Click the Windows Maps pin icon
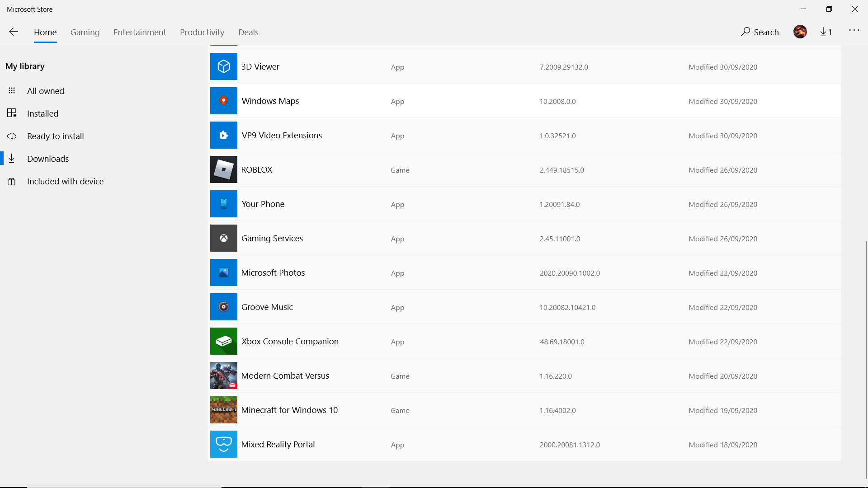 [x=223, y=101]
